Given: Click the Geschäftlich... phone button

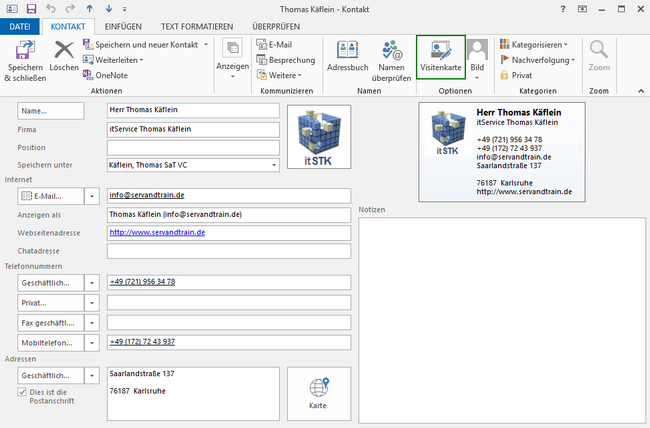Looking at the screenshot, I should click(51, 283).
